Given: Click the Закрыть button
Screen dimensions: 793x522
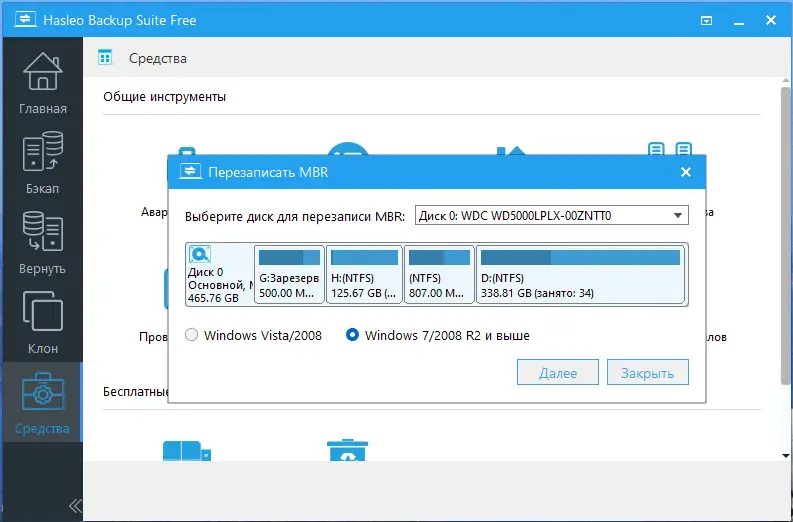Looking at the screenshot, I should pyautogui.click(x=648, y=372).
